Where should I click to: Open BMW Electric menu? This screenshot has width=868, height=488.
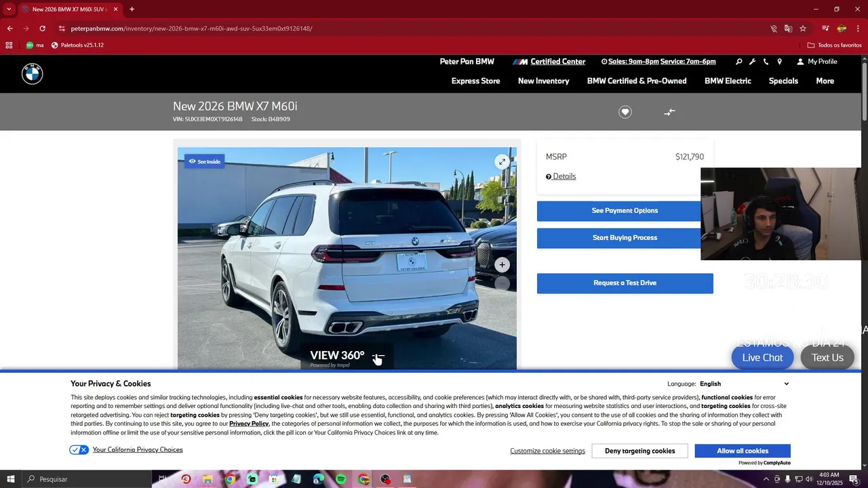point(728,81)
